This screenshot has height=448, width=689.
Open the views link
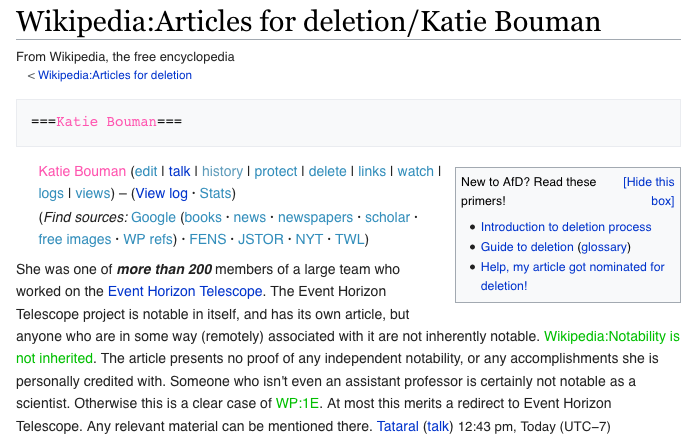click(x=93, y=193)
